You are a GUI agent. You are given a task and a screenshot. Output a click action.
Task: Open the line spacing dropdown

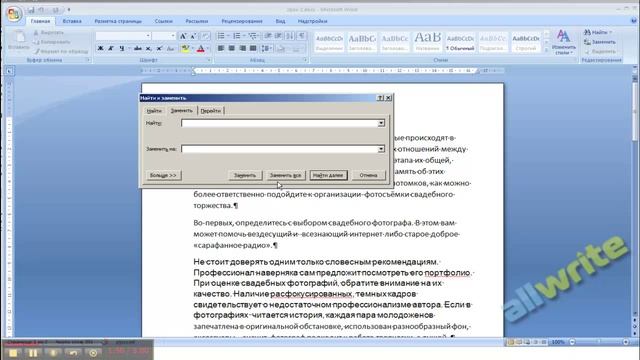click(x=267, y=49)
